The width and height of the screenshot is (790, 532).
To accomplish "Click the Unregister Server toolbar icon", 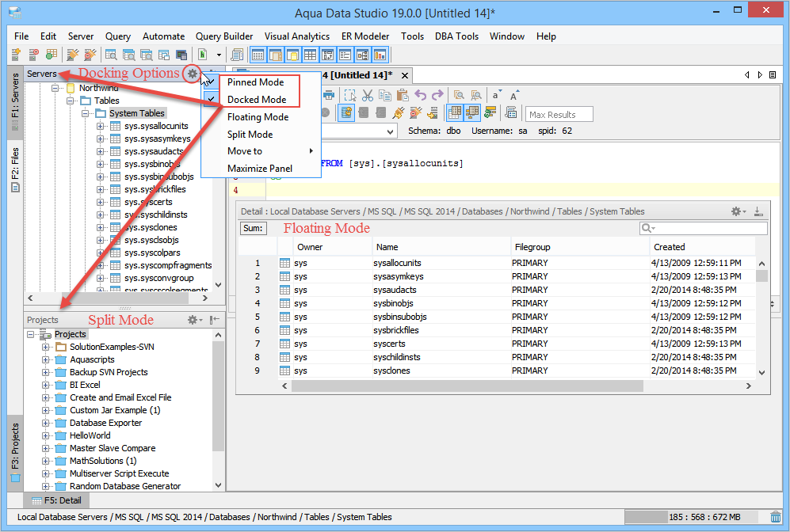I will (34, 55).
